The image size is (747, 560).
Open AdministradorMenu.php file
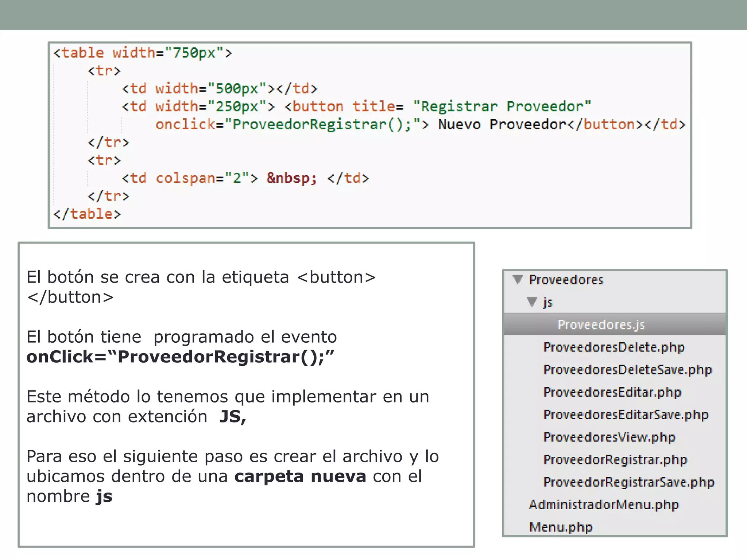pyautogui.click(x=604, y=505)
